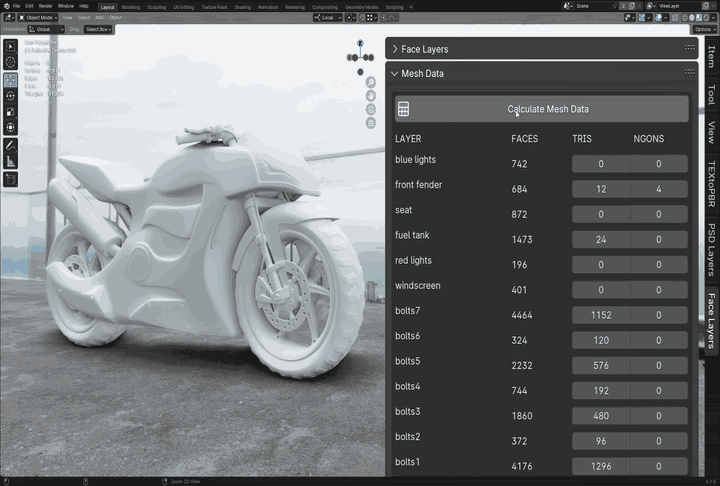Open the editor type dropdown
720x486 pixels.
coord(10,17)
